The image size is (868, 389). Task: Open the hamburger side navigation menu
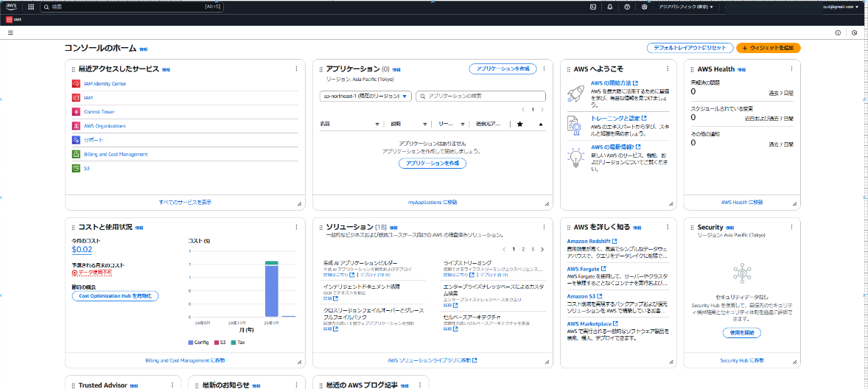10,32
